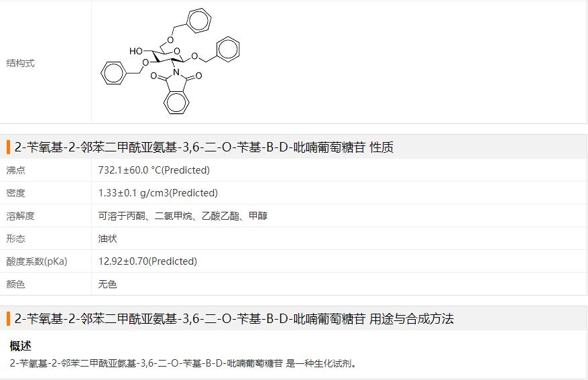This screenshot has height=380, width=588.
Task: Select the density value 1.33±0.1 g/cm3
Action: [x=158, y=193]
